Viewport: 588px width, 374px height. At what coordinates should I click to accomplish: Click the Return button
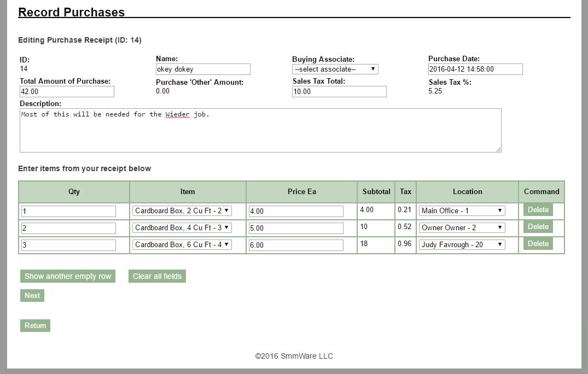coord(35,325)
